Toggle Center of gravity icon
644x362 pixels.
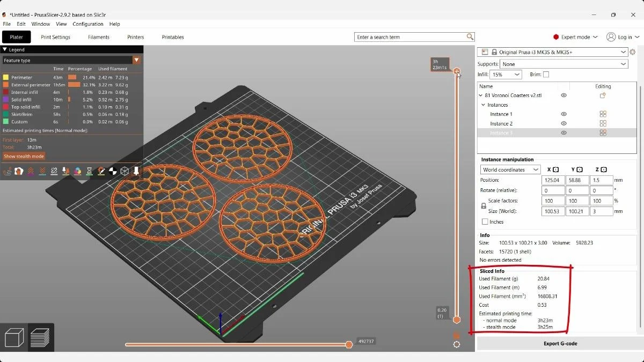(x=113, y=171)
